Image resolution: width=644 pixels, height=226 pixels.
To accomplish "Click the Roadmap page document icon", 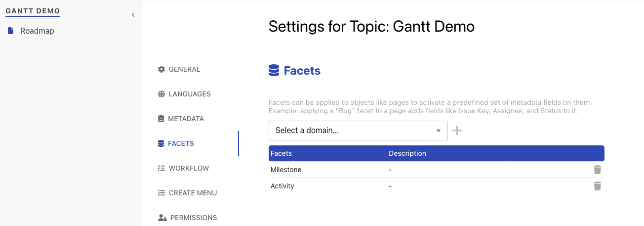I will (10, 31).
